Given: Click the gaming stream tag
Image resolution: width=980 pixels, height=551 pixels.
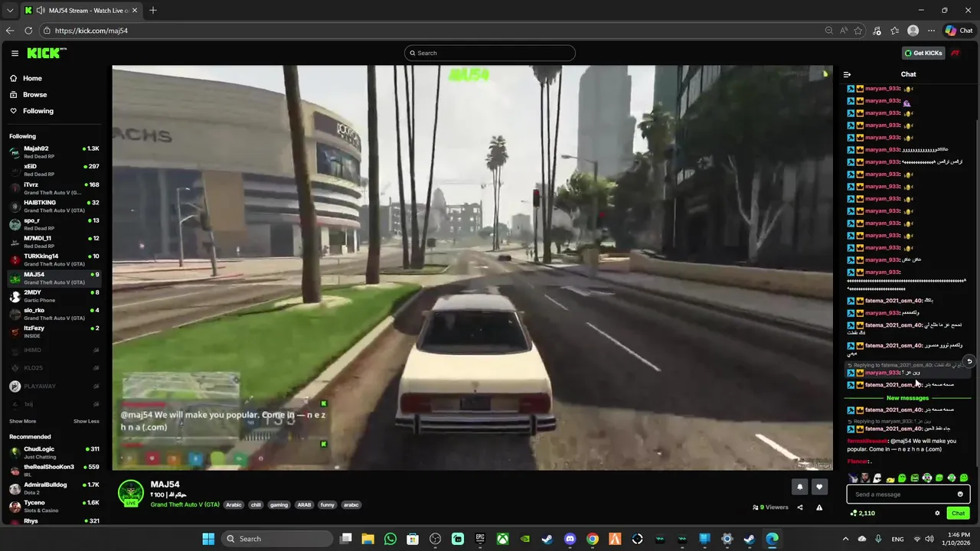Looking at the screenshot, I should point(279,505).
